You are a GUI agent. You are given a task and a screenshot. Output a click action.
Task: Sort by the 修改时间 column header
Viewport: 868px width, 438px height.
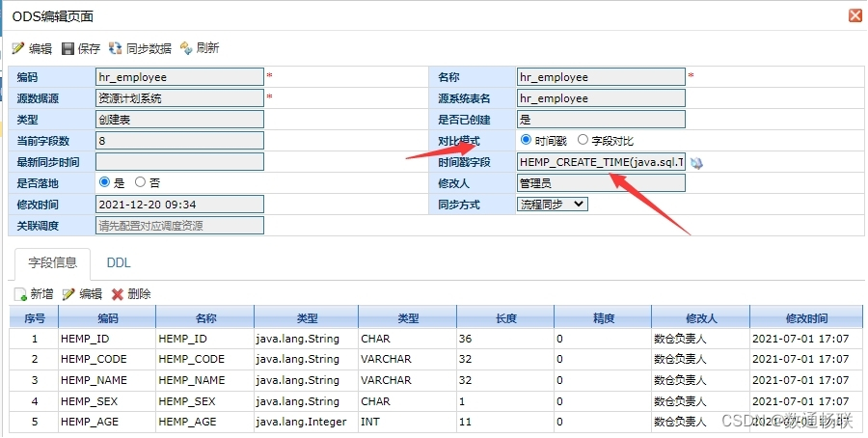tap(806, 317)
